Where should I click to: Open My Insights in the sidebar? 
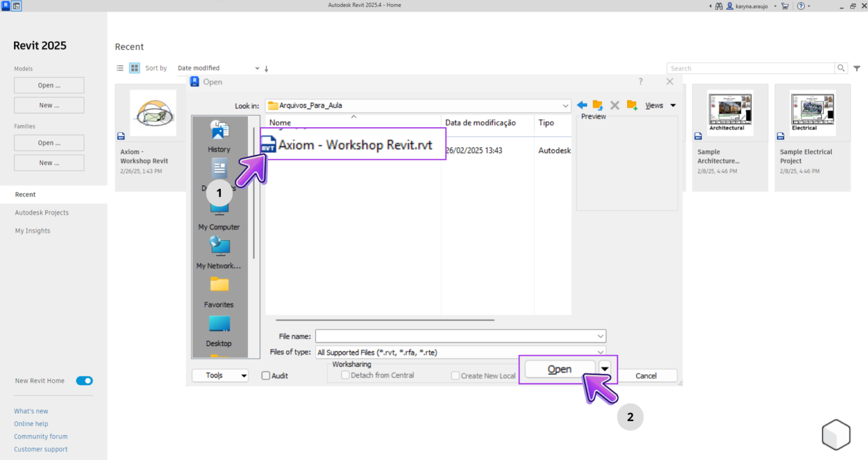[33, 231]
